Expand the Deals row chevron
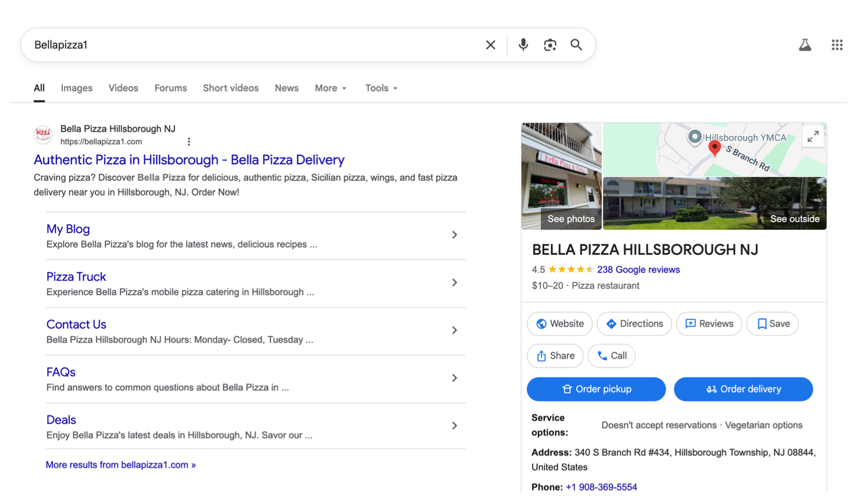860x504 pixels. click(455, 426)
